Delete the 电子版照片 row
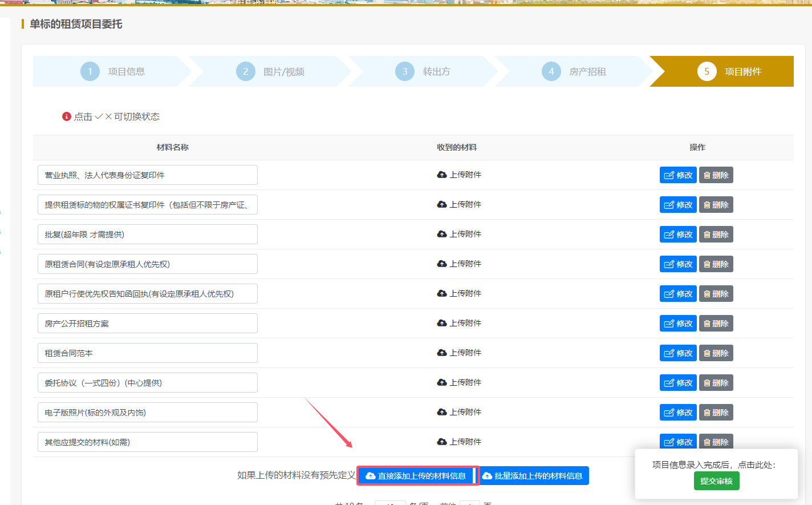 click(716, 413)
